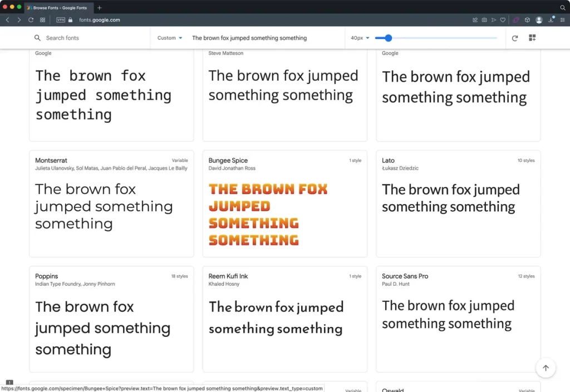The image size is (570, 392).
Task: Reset preview settings with refresh icon
Action: (515, 38)
